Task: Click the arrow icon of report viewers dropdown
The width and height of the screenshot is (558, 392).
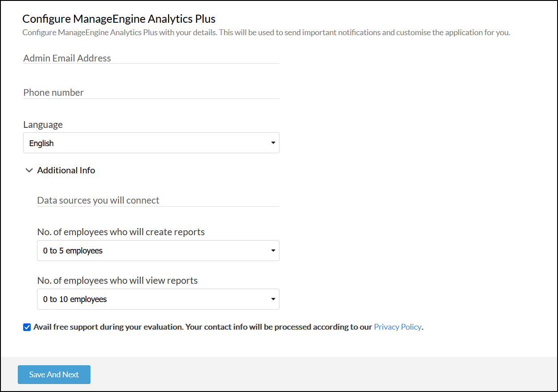Action: 273,299
